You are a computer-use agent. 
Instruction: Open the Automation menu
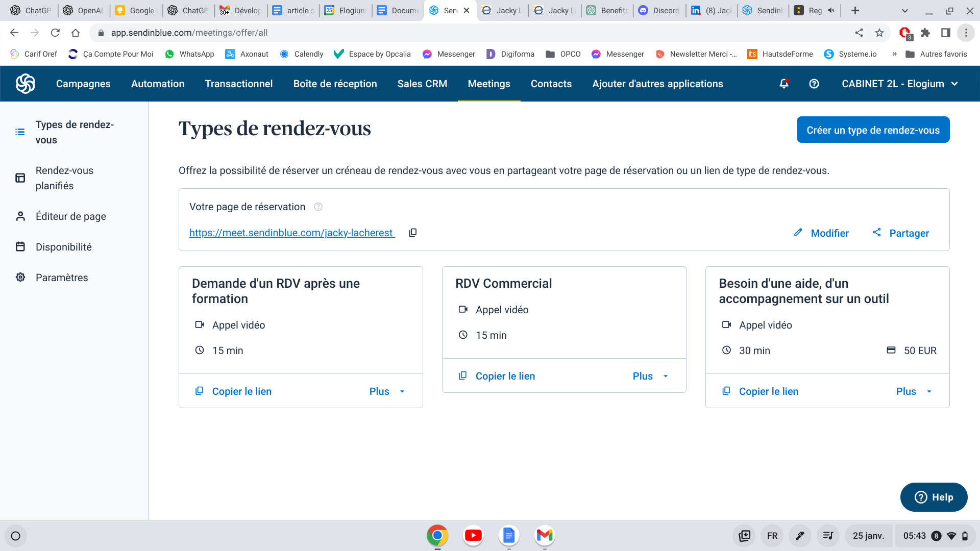coord(158,84)
